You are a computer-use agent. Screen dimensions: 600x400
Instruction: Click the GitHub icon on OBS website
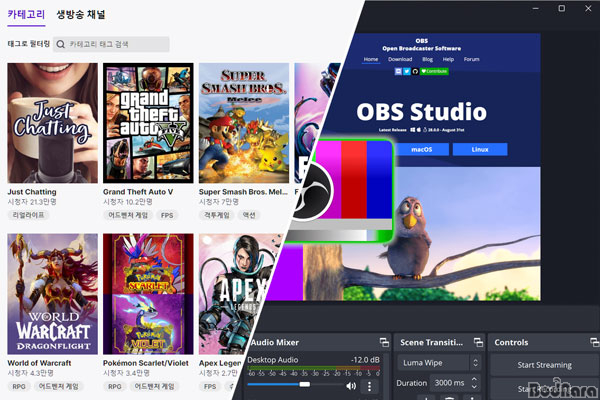[415, 71]
